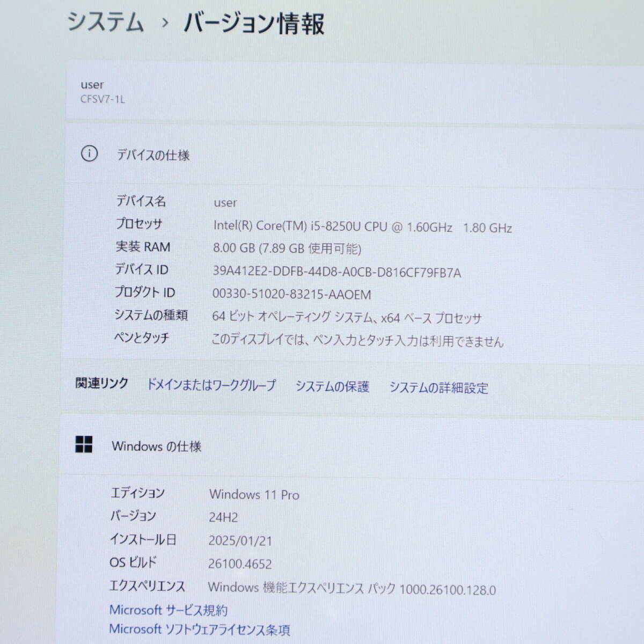Image resolution: width=644 pixels, height=644 pixels.
Task: Click the インストール日 value 2025/01/21
Action: click(x=240, y=540)
